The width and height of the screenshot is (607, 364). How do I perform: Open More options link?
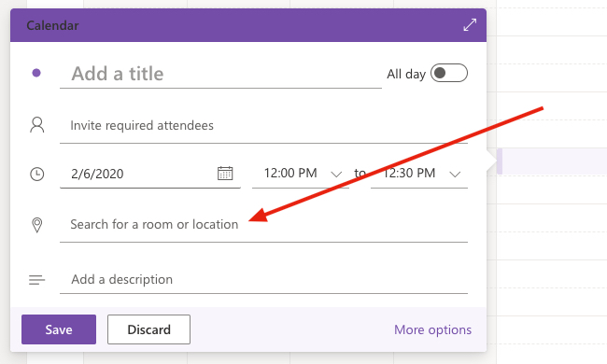432,330
